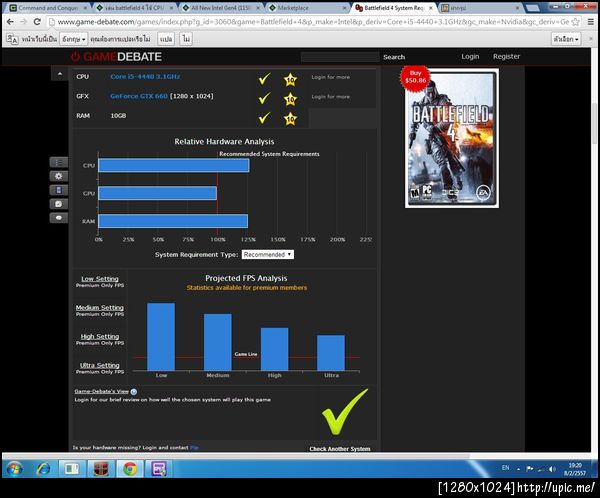Open the purple app icon on the taskbar
The image size is (600, 498).
click(x=158, y=469)
